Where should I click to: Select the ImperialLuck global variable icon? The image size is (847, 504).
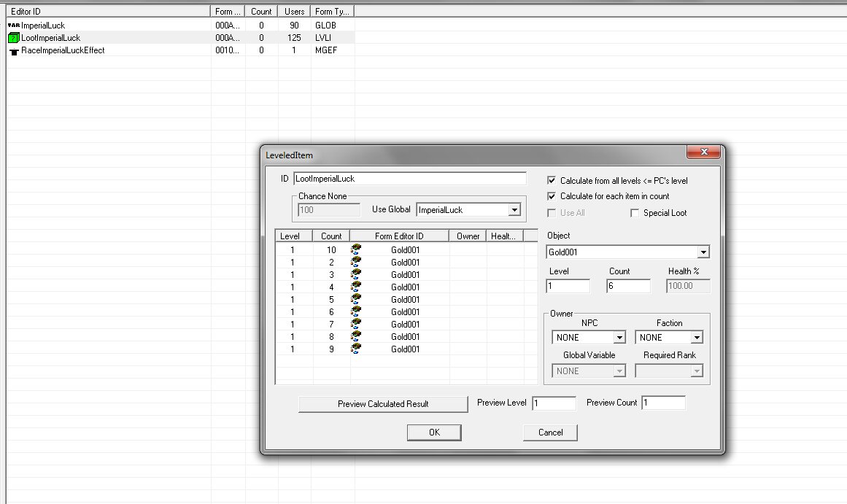click(x=14, y=25)
